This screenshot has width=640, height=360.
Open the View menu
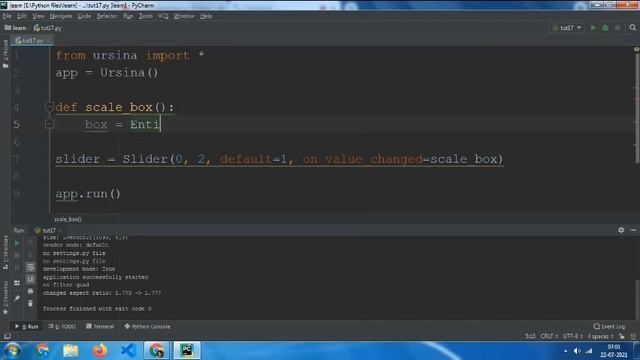pos(38,16)
